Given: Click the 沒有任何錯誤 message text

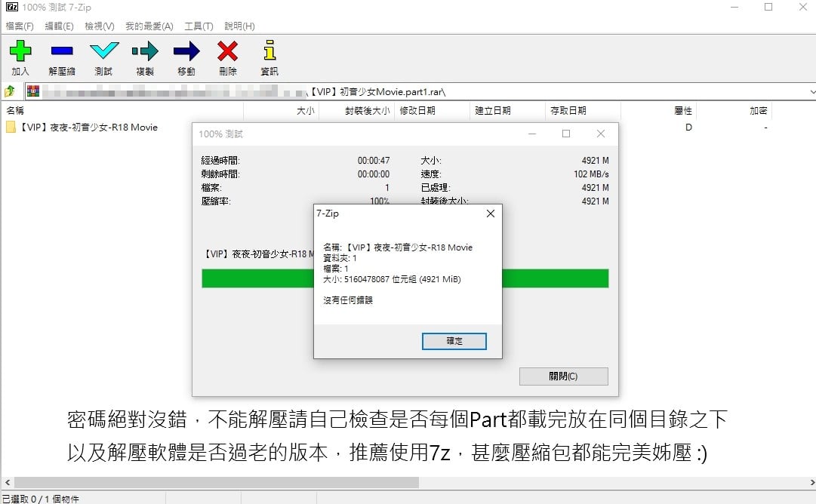Looking at the screenshot, I should (x=348, y=300).
